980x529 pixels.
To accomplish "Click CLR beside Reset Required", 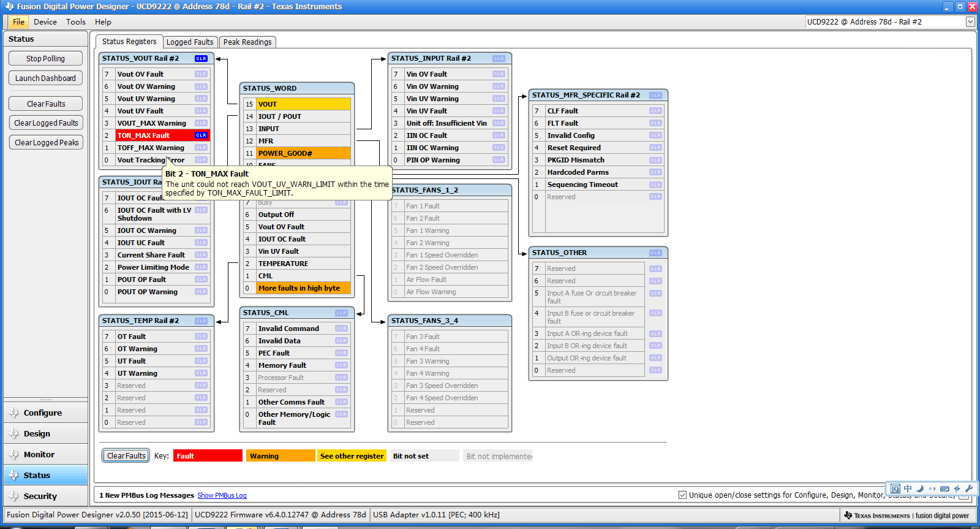I will tap(655, 148).
